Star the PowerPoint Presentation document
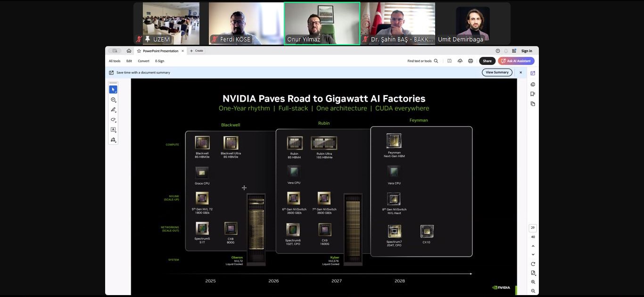Viewport: 644px width, 297px height. 139,51
